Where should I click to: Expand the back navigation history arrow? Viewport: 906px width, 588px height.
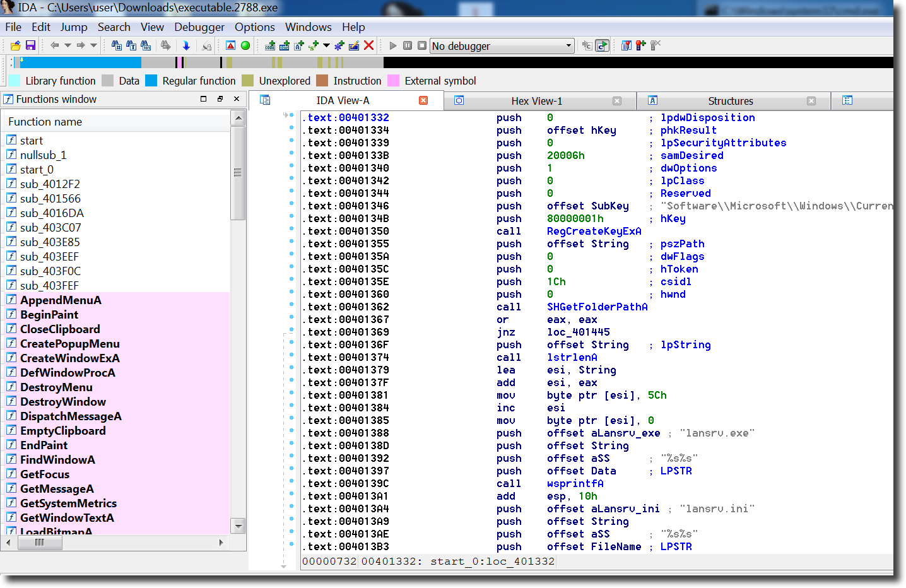click(68, 45)
